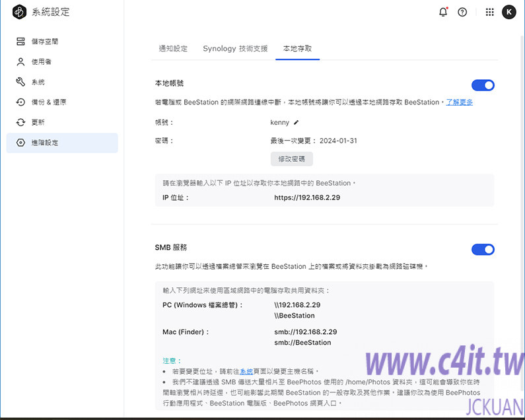525x420 pixels.
Task: Click the \\192.168.2.29 Windows path
Action: 297,305
